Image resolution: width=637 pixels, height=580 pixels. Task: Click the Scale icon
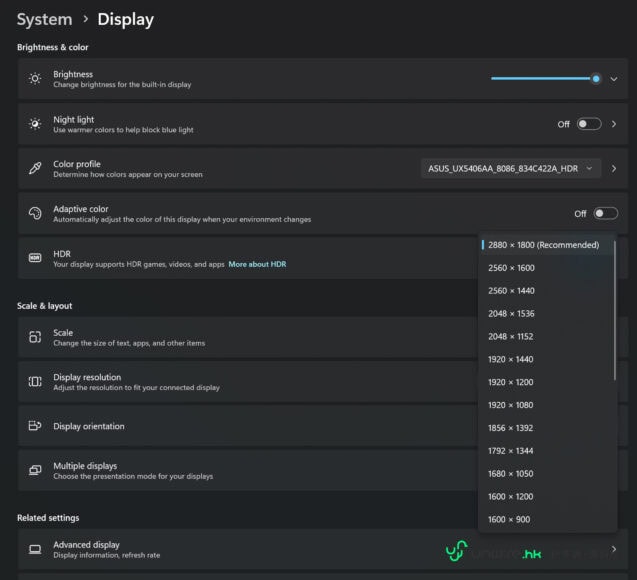pyautogui.click(x=35, y=337)
